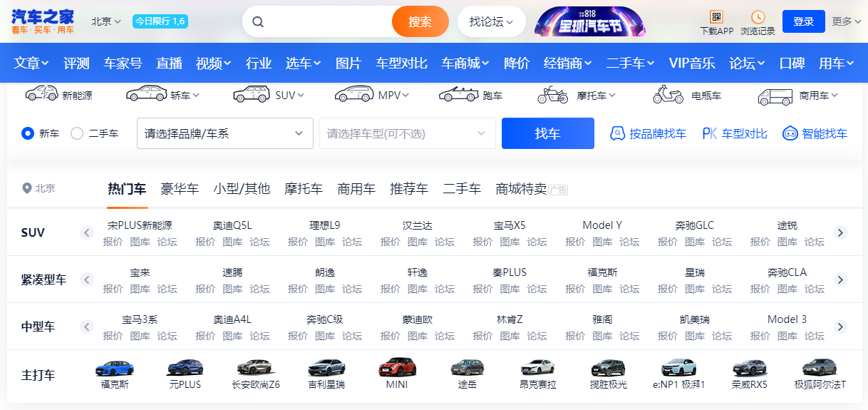This screenshot has height=410, width=868.
Task: Switch to the 摩托车 tab
Action: point(304,189)
